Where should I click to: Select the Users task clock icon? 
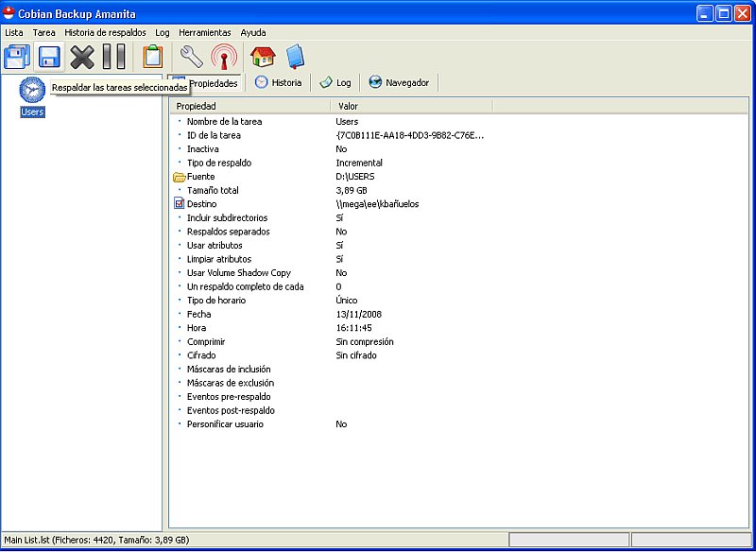(32, 90)
